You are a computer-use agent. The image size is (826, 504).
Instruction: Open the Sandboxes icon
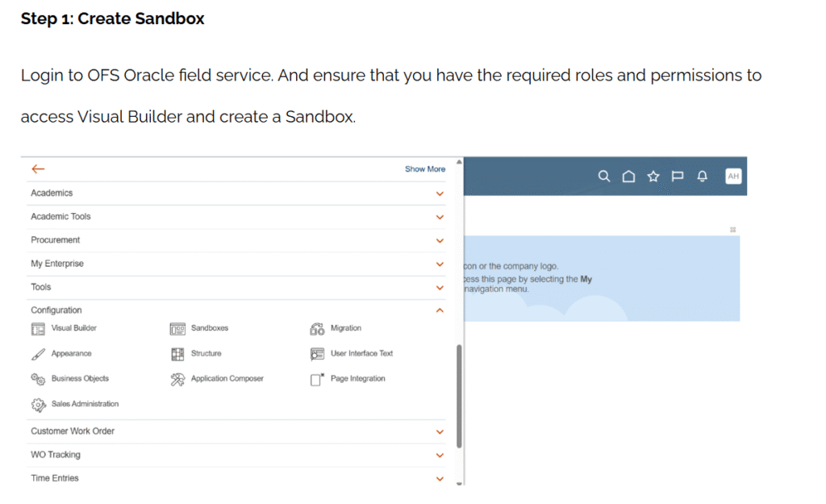177,329
